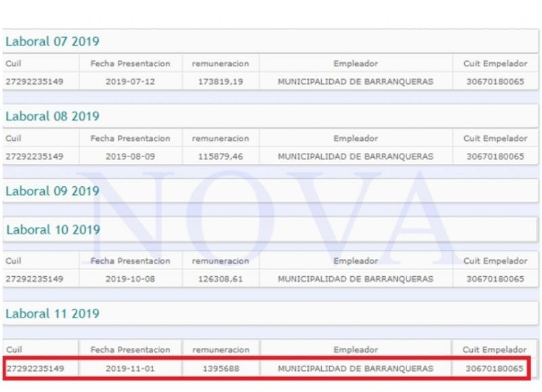The height and width of the screenshot is (392, 542).
Task: Select the remuneration value 115879,46
Action: pos(221,156)
